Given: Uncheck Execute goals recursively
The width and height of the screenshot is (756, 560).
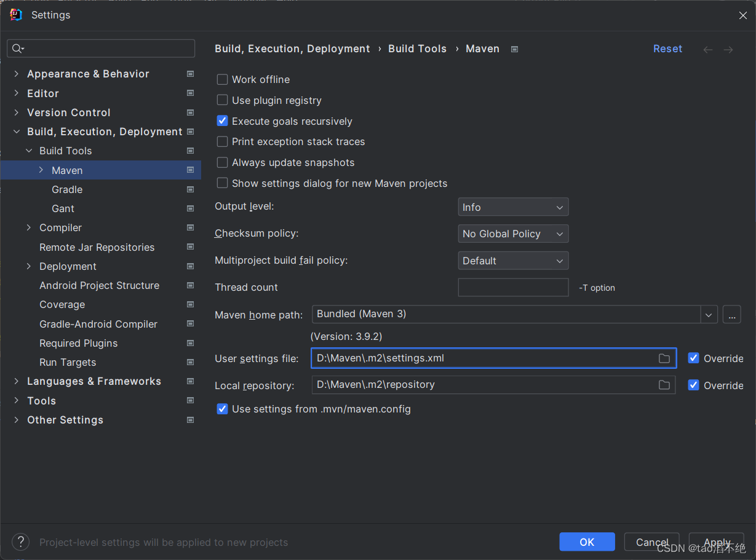Looking at the screenshot, I should pyautogui.click(x=222, y=121).
